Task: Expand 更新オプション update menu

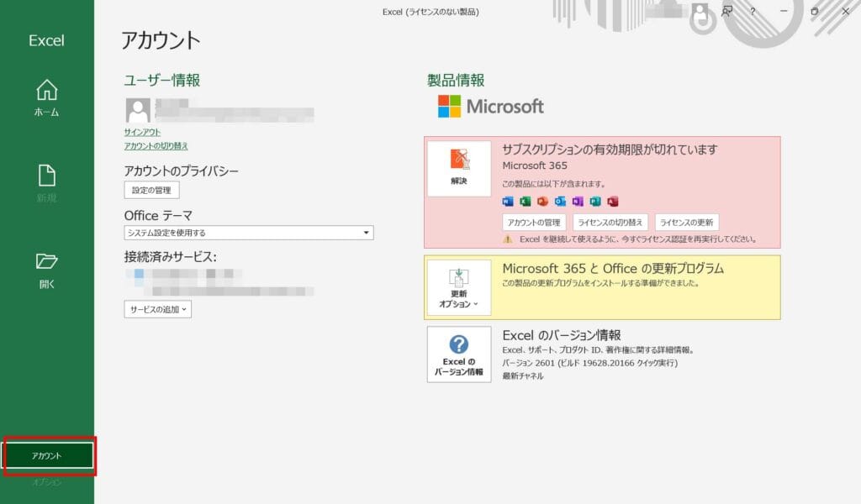Action: (459, 289)
